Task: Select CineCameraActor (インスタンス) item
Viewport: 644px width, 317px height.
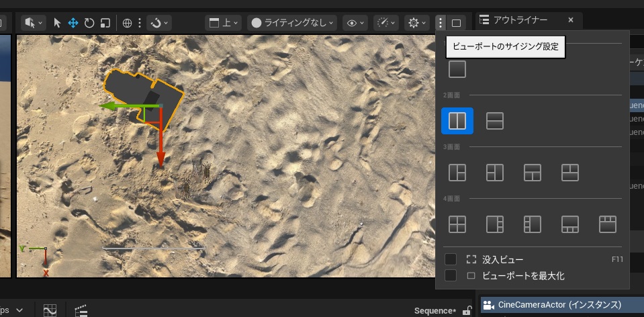Action: click(559, 305)
